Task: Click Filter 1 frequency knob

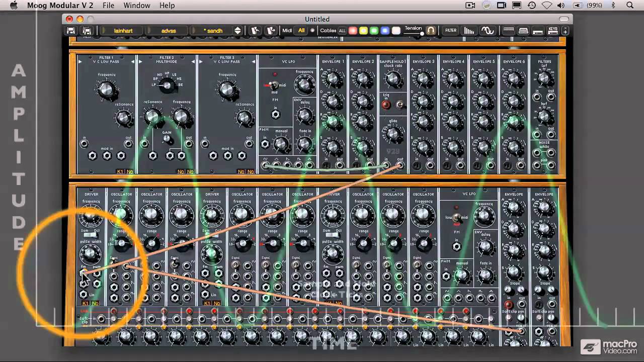Action: (106, 89)
